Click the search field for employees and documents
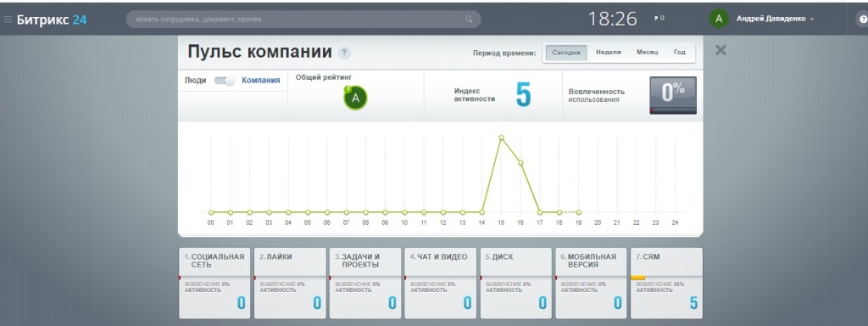868x326 pixels. [x=303, y=20]
